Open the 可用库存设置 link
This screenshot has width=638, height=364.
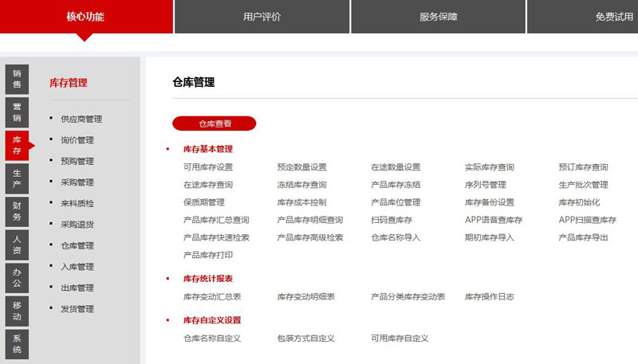[x=208, y=167]
